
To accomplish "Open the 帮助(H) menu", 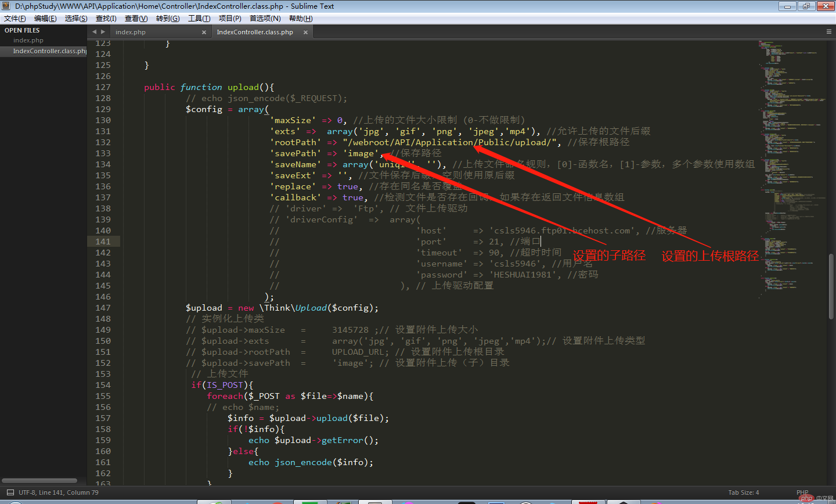I will tap(301, 18).
